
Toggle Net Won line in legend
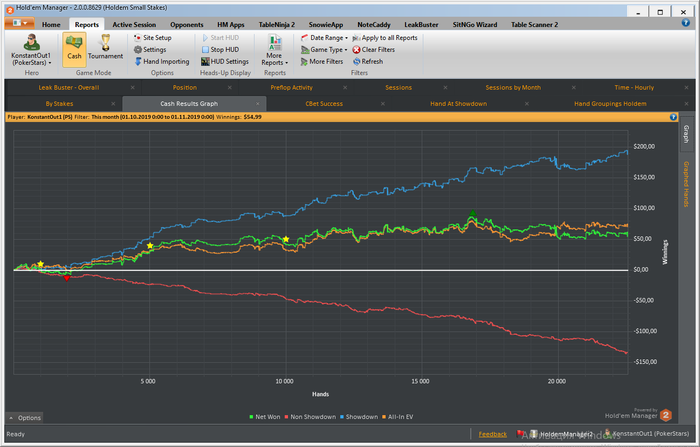tap(265, 417)
